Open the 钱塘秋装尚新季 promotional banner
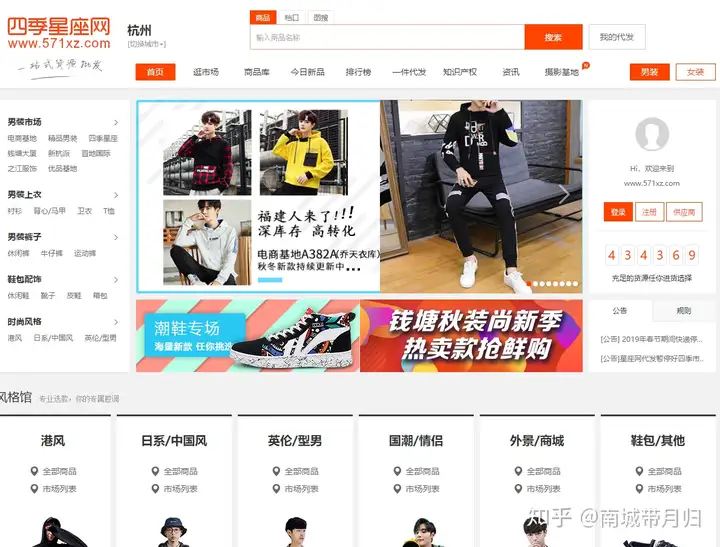 [x=471, y=336]
